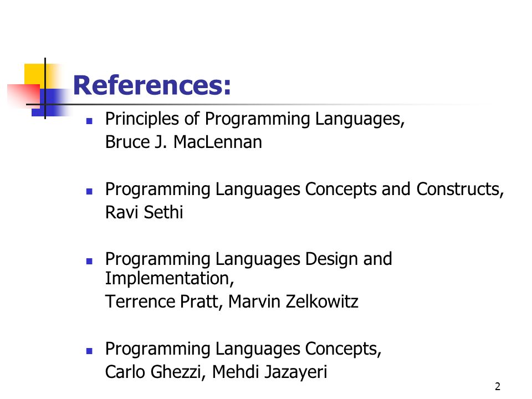Click text Principles of Programming Languages,
This screenshot has height=399, width=532.
255,120
